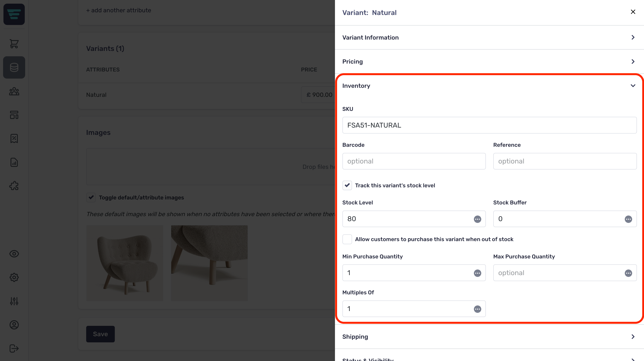Open the layout templates sidebar icon
This screenshot has width=644, height=361.
[x=14, y=115]
